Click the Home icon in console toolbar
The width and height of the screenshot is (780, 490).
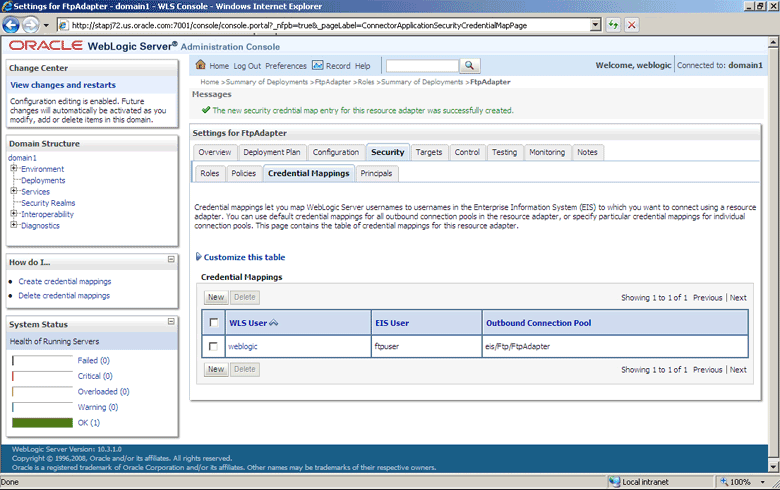pos(200,66)
